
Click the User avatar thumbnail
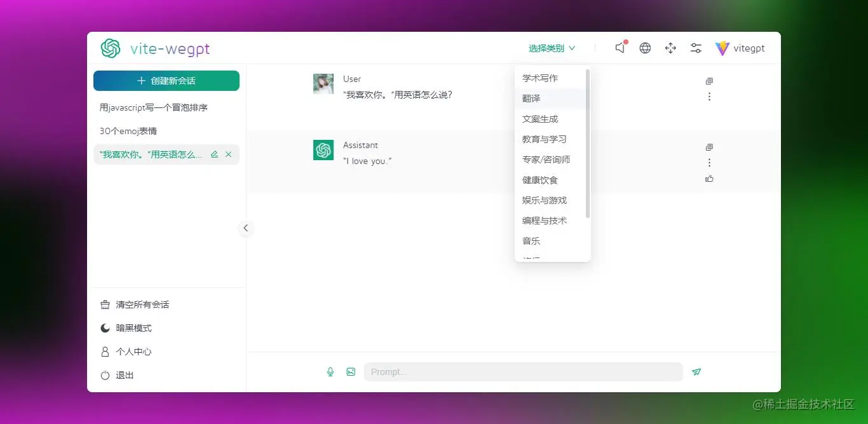click(323, 84)
